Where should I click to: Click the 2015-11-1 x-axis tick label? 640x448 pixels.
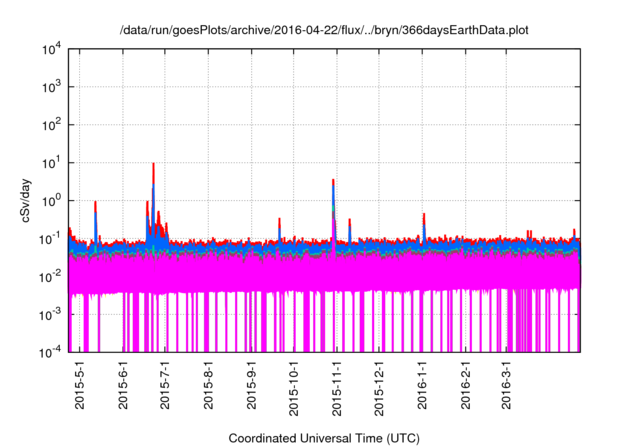coord(337,388)
